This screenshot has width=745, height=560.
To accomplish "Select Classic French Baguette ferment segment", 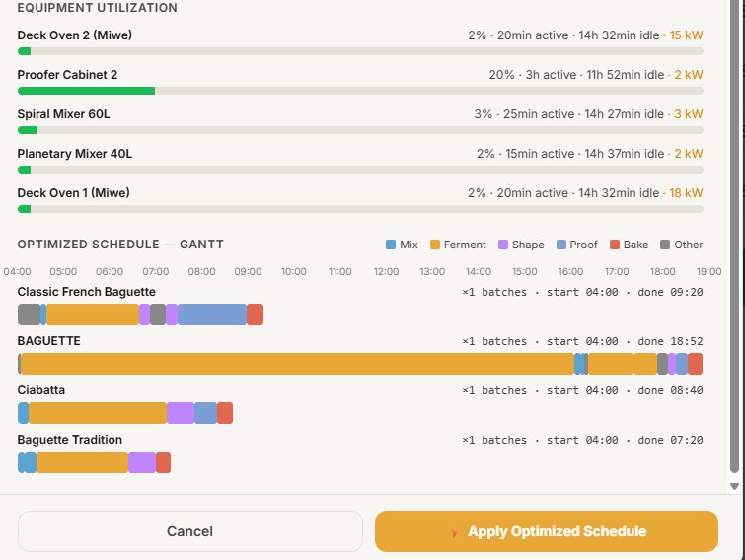I will click(93, 315).
